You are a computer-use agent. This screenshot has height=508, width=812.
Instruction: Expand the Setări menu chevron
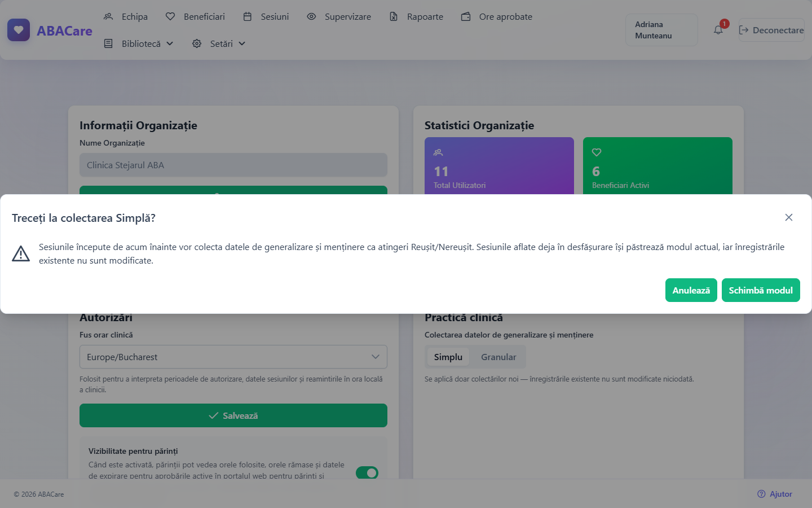(x=242, y=43)
